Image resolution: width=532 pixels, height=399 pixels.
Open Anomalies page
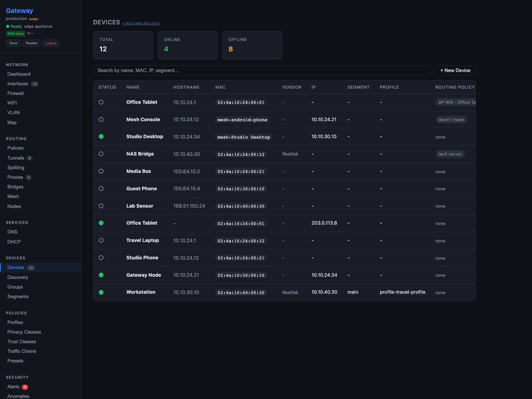coord(18,396)
